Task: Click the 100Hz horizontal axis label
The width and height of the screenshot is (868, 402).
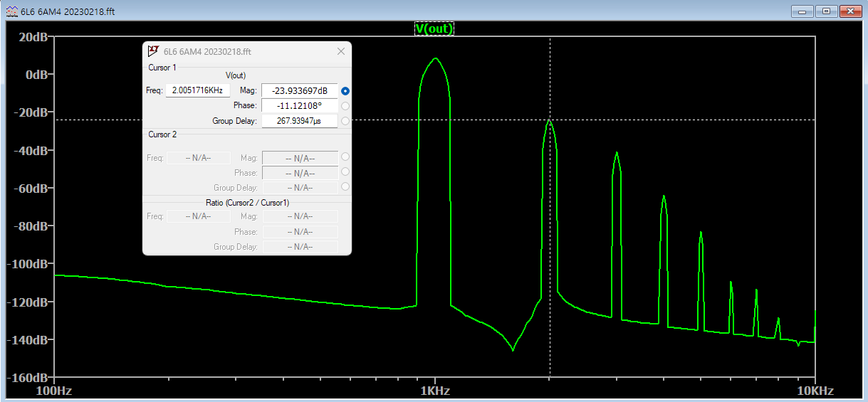Action: 53,391
